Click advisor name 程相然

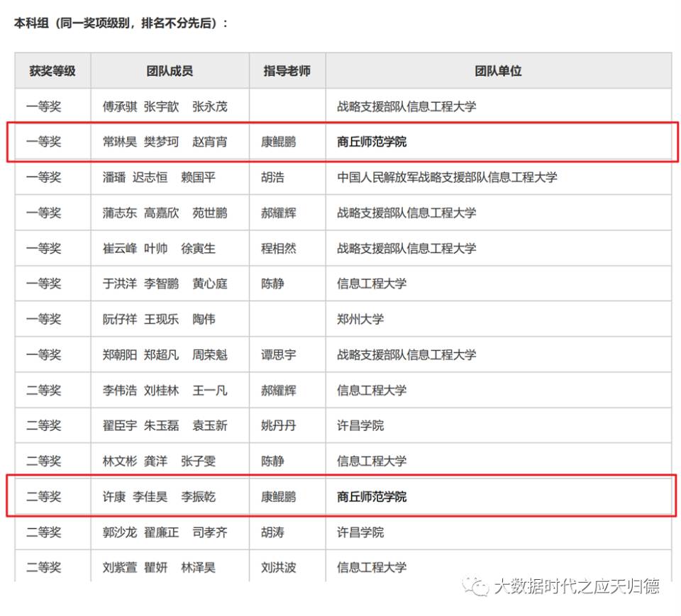point(278,248)
